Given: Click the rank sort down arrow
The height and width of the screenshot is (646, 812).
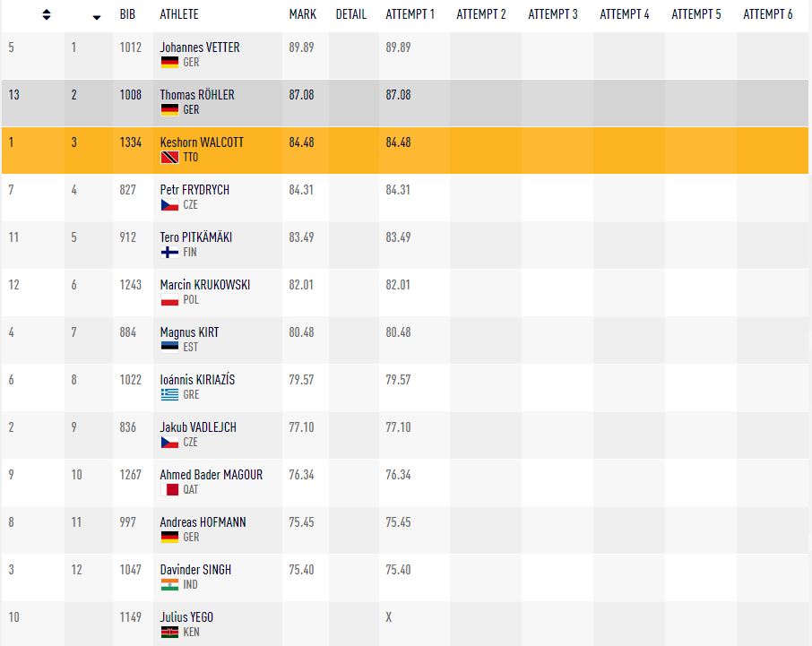Looking at the screenshot, I should click(x=97, y=16).
